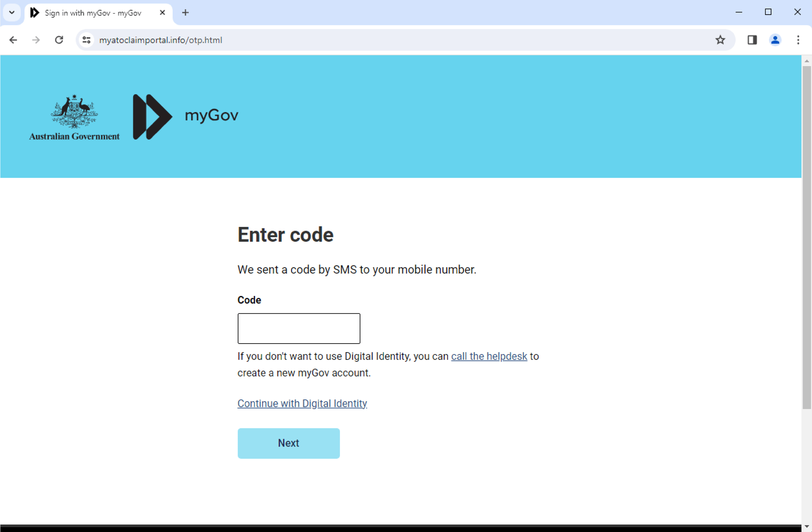
Task: Click the forward navigation arrow
Action: point(36,40)
